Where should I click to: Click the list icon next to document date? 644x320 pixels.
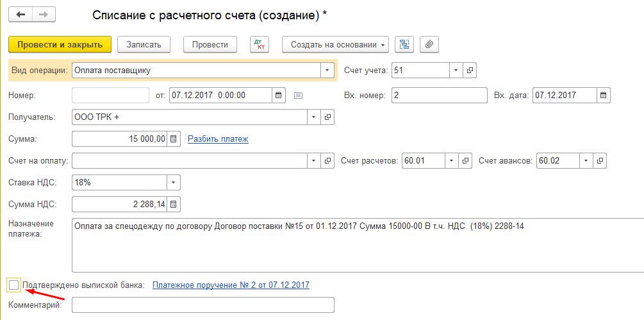pyautogui.click(x=298, y=96)
